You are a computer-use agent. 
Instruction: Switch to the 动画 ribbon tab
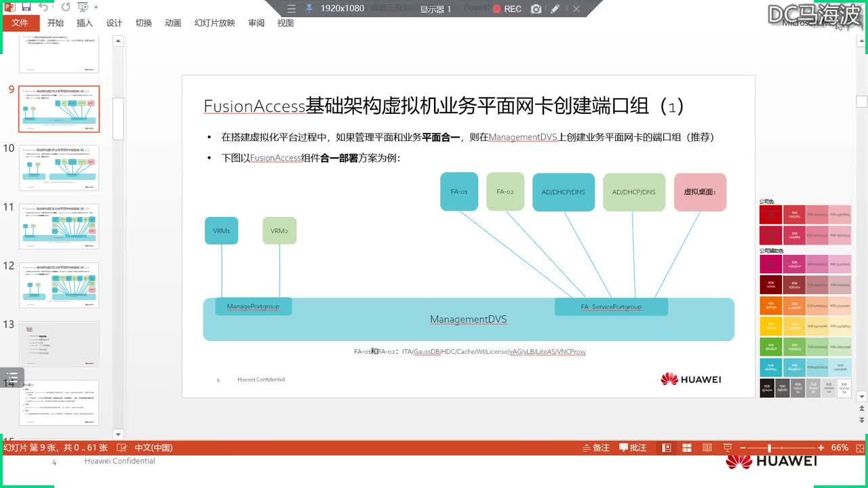[173, 23]
